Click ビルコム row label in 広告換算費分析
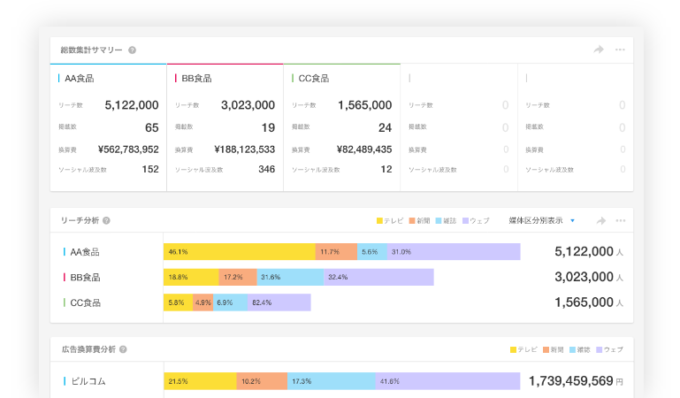Screen dimensions: 680x398 click(x=88, y=381)
